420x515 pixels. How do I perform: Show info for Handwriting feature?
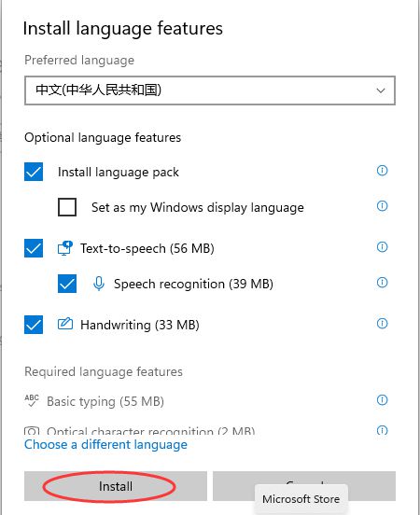[x=382, y=324]
